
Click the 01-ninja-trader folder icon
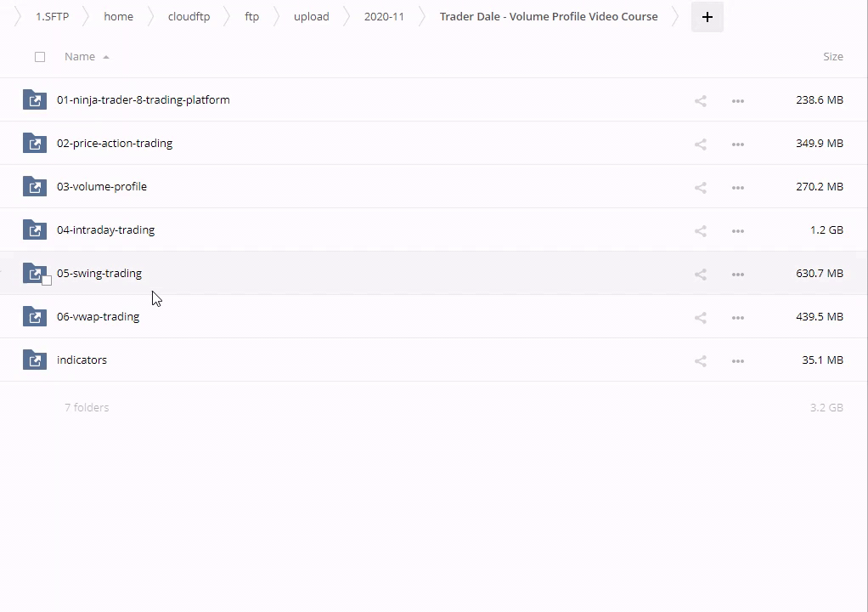pyautogui.click(x=34, y=99)
